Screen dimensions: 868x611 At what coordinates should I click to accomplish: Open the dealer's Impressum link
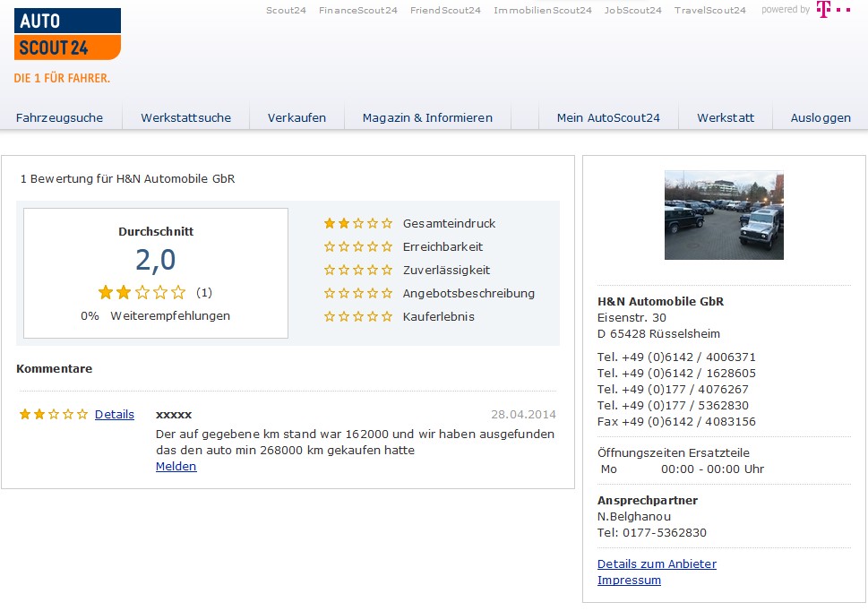coord(629,581)
